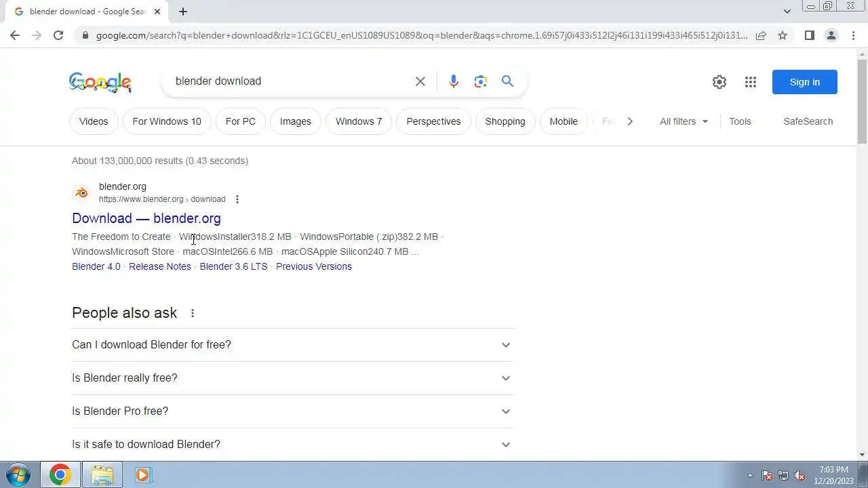The width and height of the screenshot is (868, 488).
Task: Click the blender.org site name text
Action: click(x=123, y=186)
